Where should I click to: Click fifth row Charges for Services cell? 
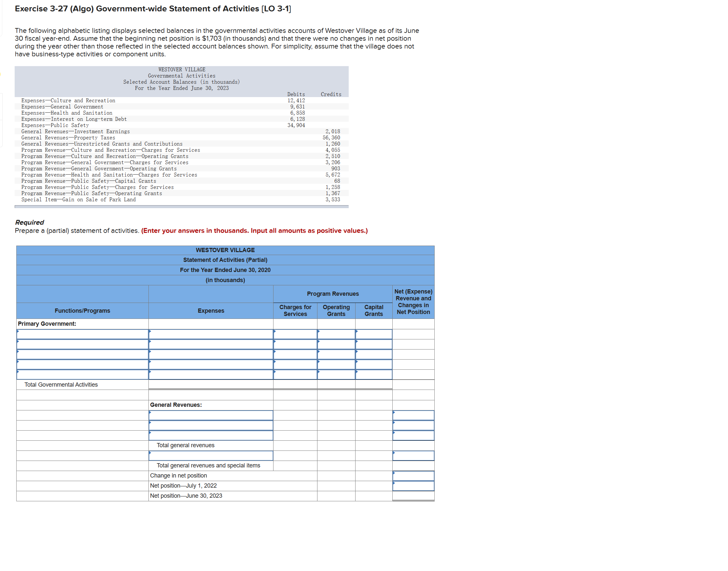[x=295, y=375]
